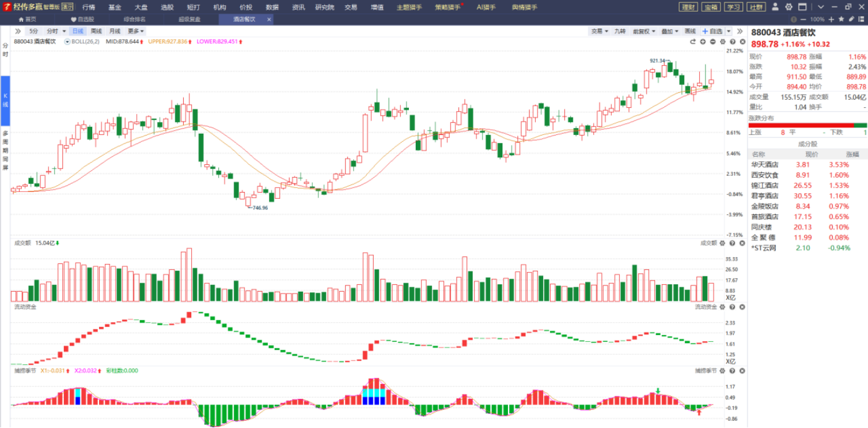Click the share arrow icon above the chart

coord(692,41)
